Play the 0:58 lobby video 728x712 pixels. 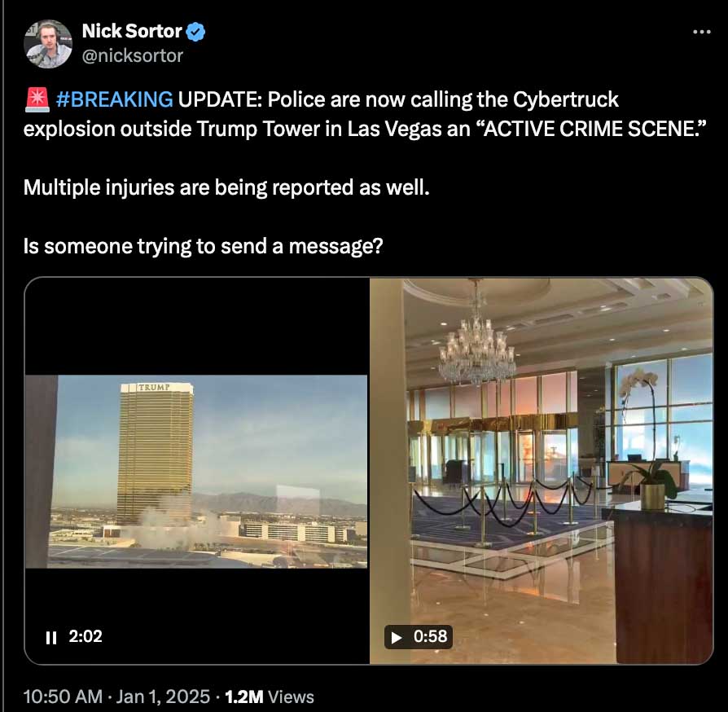point(397,637)
